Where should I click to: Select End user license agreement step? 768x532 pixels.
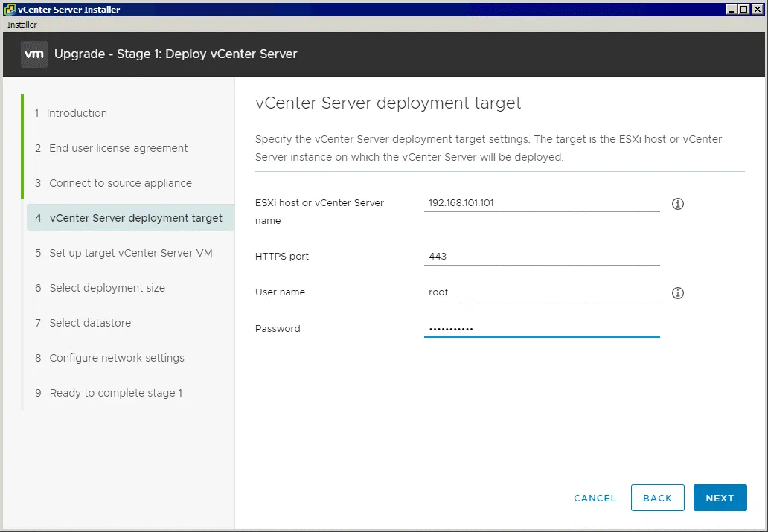tap(118, 148)
